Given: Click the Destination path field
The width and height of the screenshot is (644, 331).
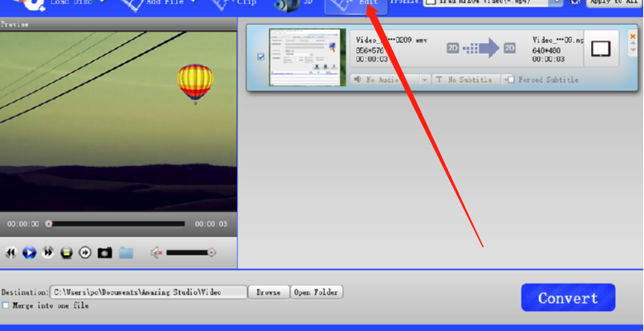Looking at the screenshot, I should click(149, 292).
